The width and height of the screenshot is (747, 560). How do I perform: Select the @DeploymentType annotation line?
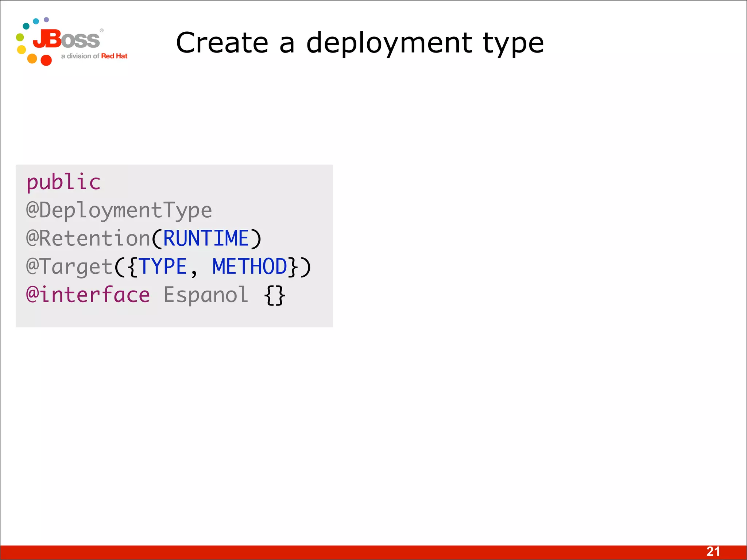click(119, 210)
